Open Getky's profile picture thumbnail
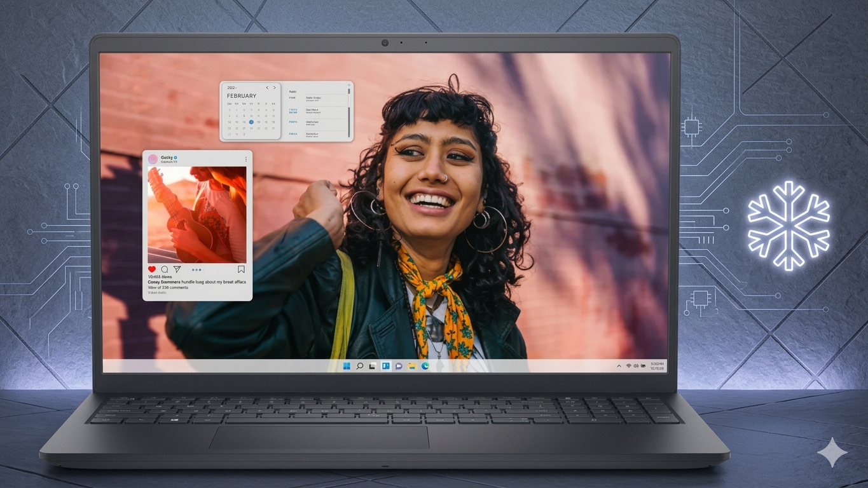The height and width of the screenshot is (488, 868). click(x=153, y=159)
